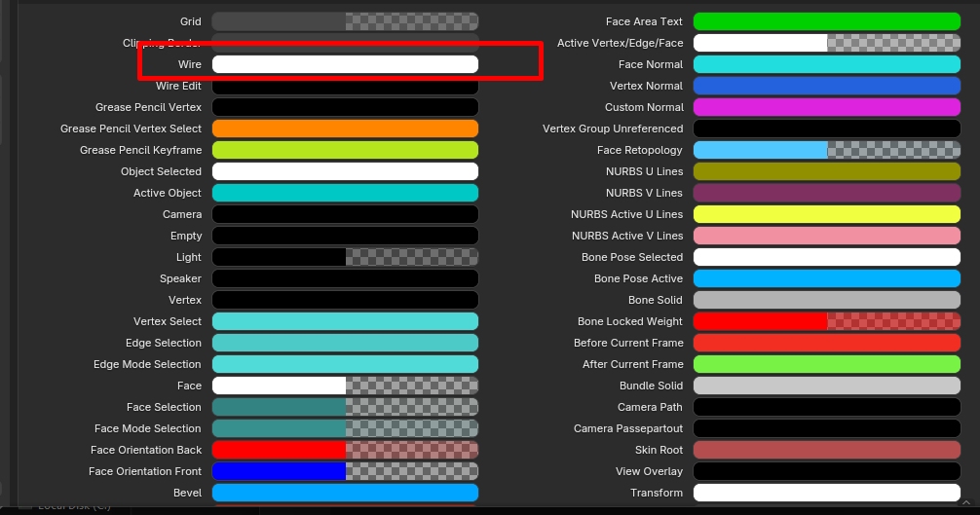Viewport: 980px width, 515px height.
Task: Open the Face color swatch
Action: 345,386
